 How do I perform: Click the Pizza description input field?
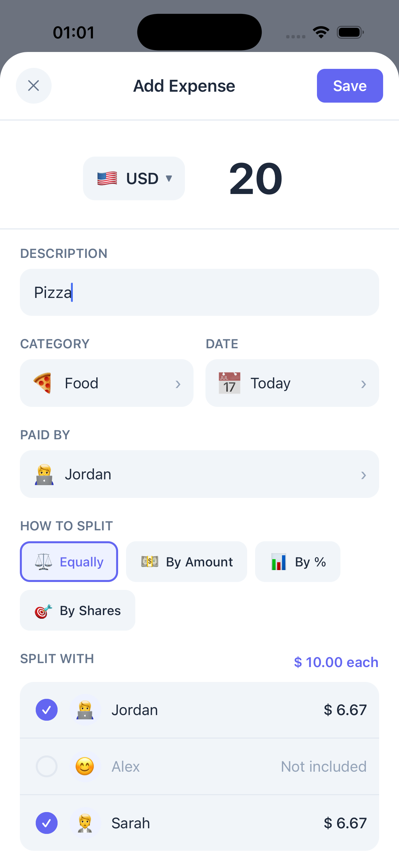(x=199, y=293)
